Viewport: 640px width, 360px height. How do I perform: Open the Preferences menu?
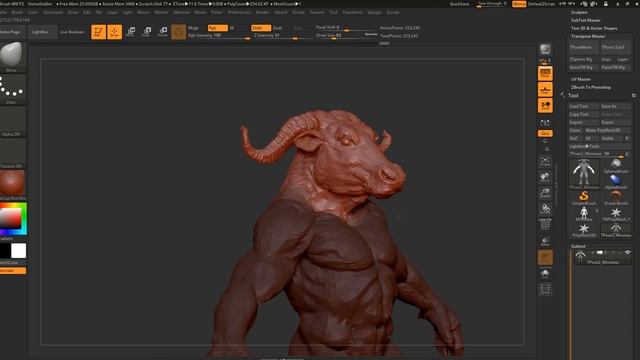[239, 12]
